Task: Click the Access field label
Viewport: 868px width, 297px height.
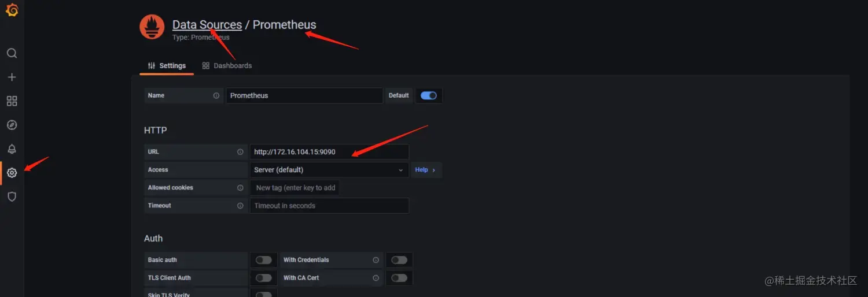Action: coord(158,170)
